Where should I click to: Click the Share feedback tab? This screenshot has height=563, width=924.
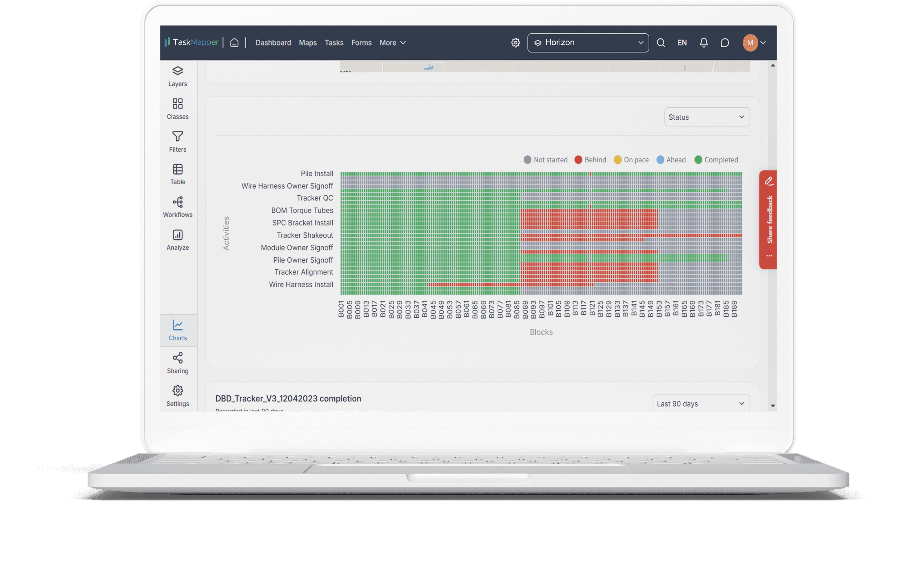(x=769, y=219)
